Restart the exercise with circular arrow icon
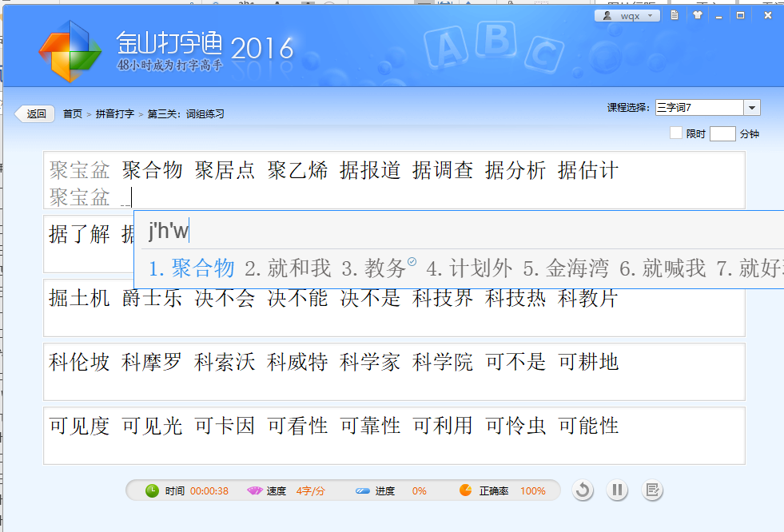 [583, 490]
